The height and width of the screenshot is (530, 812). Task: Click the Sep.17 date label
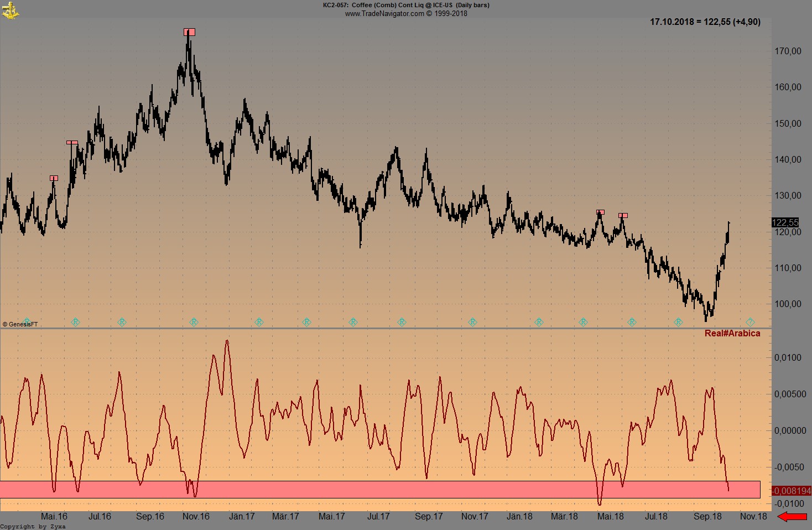point(429,516)
